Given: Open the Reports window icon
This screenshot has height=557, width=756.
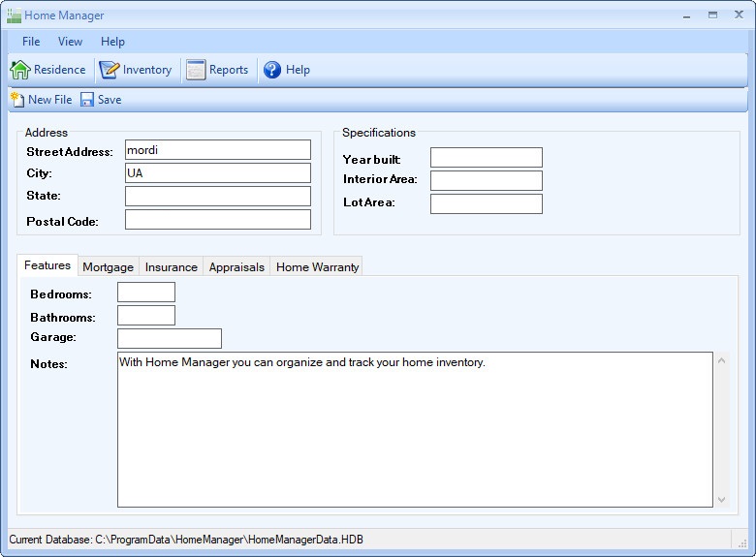Looking at the screenshot, I should (x=196, y=70).
